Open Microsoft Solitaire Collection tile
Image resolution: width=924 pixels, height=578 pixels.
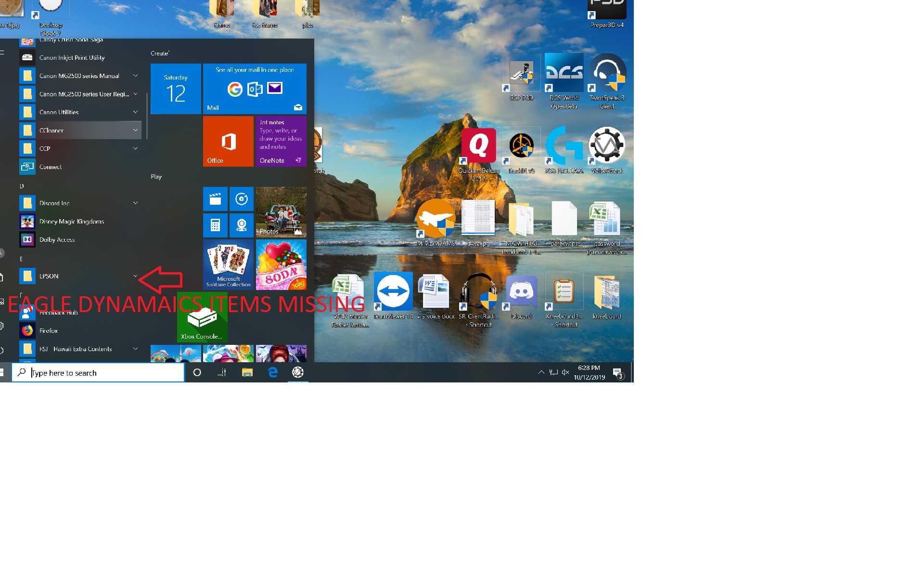click(x=228, y=264)
